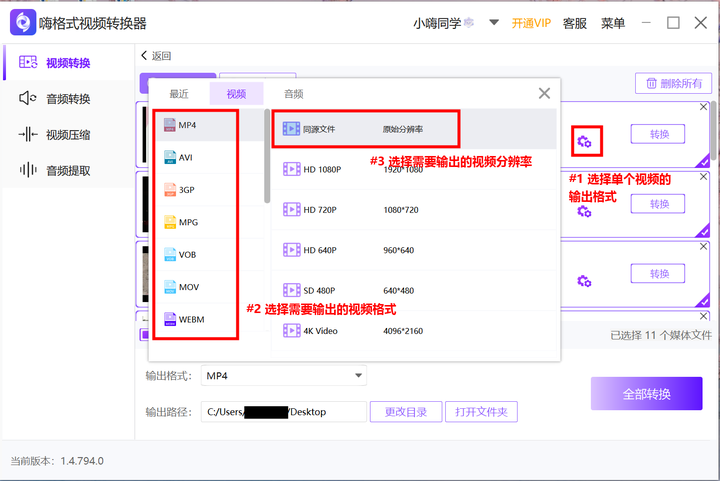Choose HD 1080P resolution option
Image resolution: width=720 pixels, height=481 pixels.
pyautogui.click(x=413, y=169)
